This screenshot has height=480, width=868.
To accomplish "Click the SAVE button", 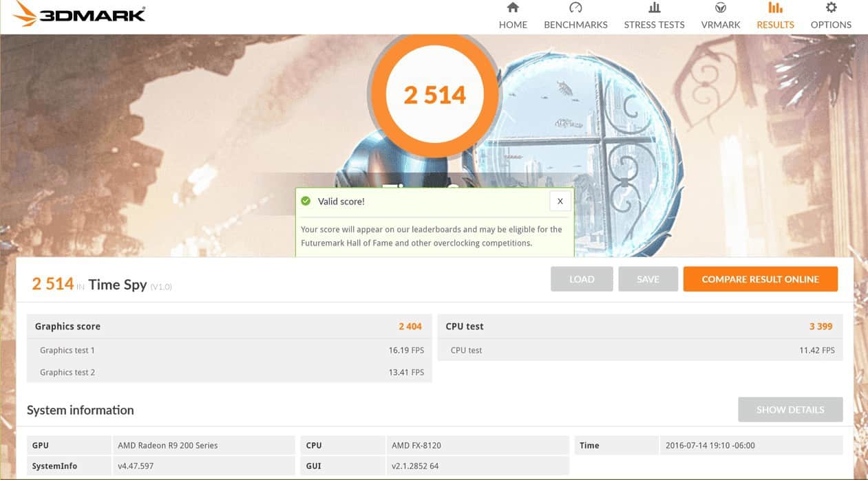I will tap(648, 279).
